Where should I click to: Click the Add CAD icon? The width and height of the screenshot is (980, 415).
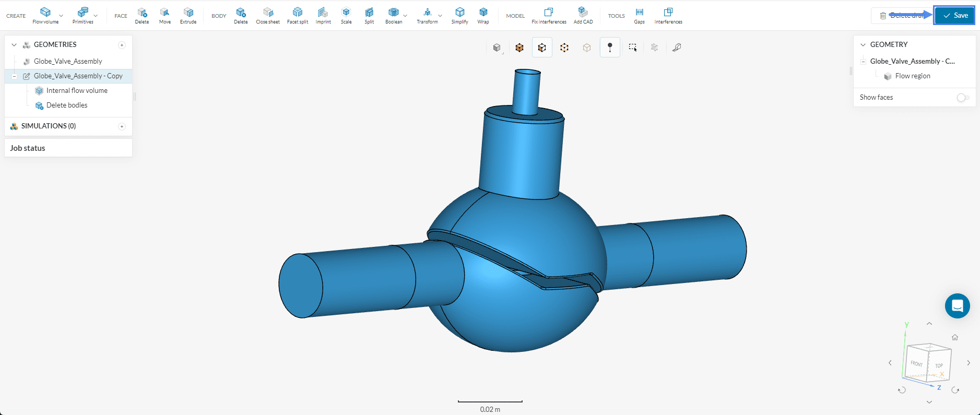[x=583, y=15]
